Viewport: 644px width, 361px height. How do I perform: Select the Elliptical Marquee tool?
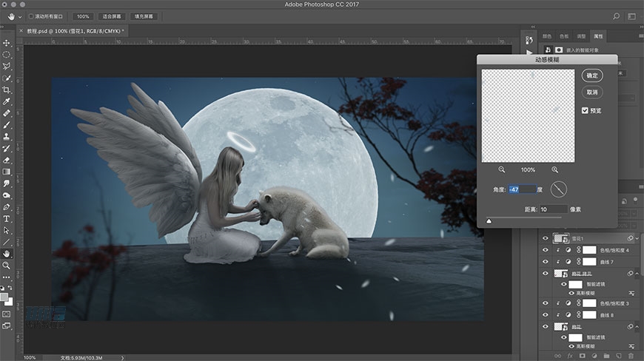pos(7,55)
